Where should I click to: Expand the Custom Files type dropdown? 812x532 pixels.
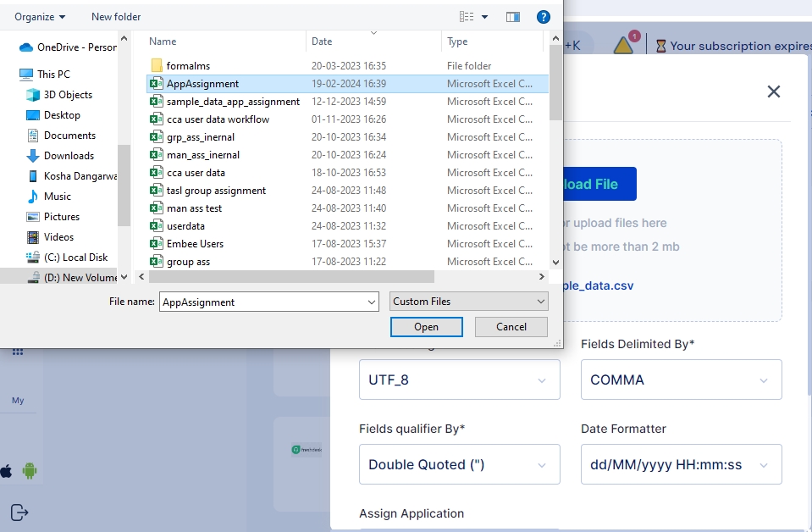(469, 302)
